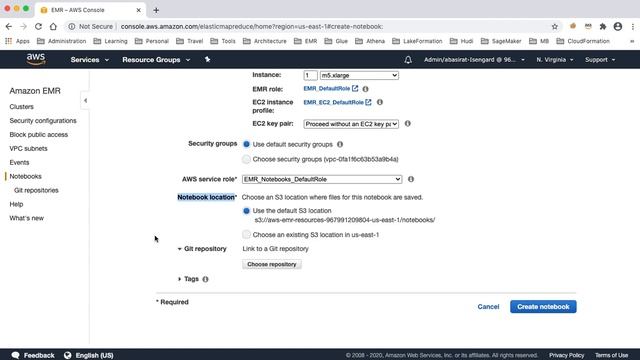
Task: Open the Apps grid icon in bookmarks bar
Action: 8,41
